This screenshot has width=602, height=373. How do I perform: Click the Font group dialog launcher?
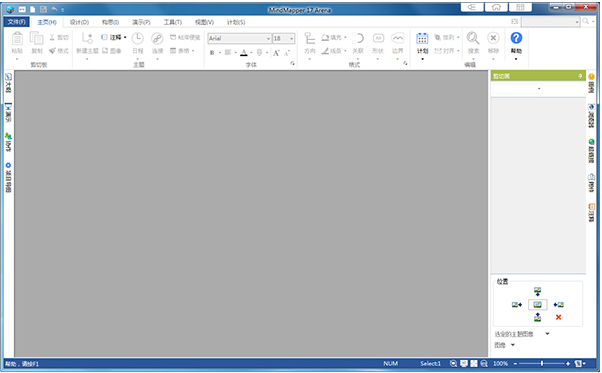(x=292, y=64)
